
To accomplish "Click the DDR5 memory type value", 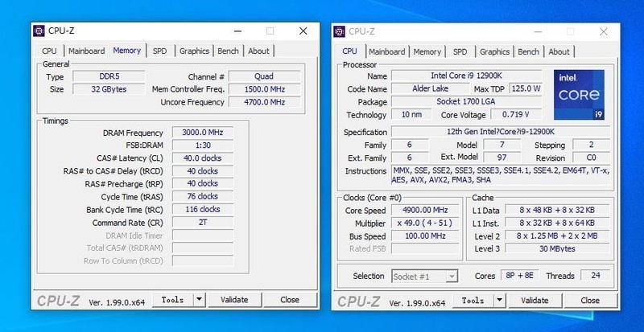I will click(109, 76).
